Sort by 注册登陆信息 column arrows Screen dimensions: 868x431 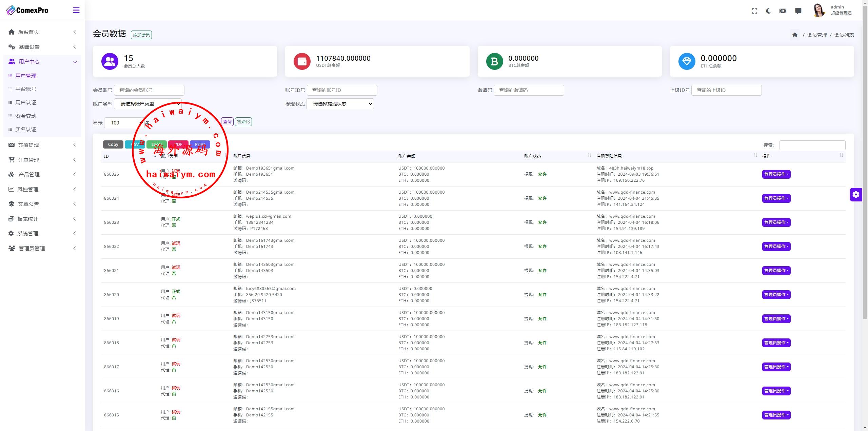[755, 155]
